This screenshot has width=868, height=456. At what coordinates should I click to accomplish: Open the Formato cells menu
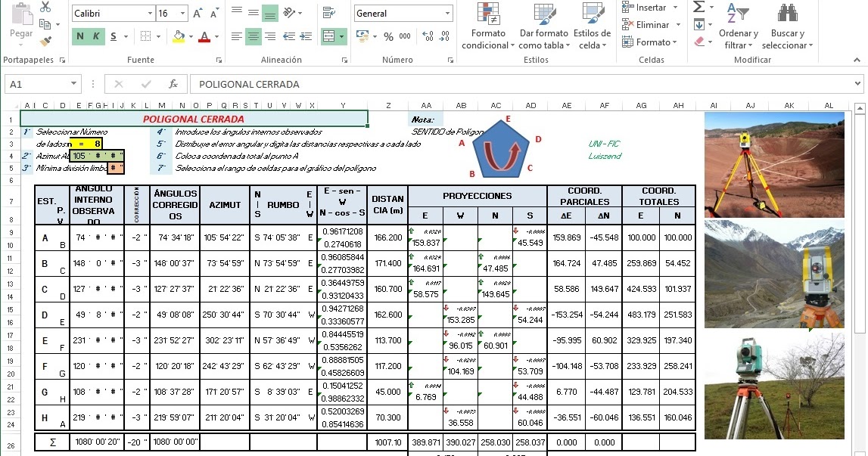point(649,42)
